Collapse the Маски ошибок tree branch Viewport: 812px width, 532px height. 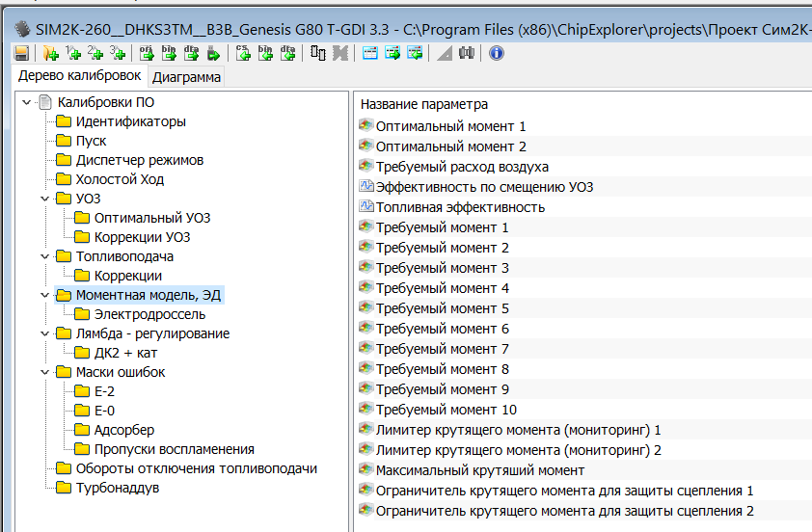[x=44, y=372]
